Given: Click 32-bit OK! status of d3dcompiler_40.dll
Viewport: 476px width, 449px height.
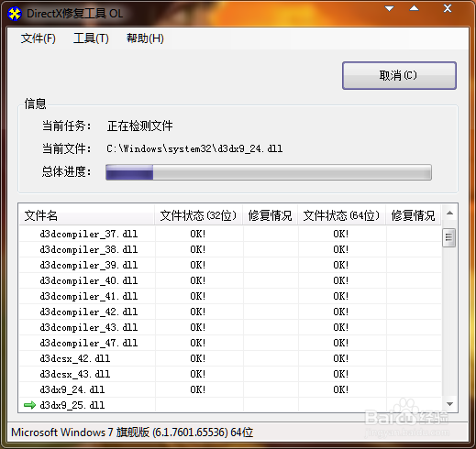Looking at the screenshot, I should click(198, 280).
